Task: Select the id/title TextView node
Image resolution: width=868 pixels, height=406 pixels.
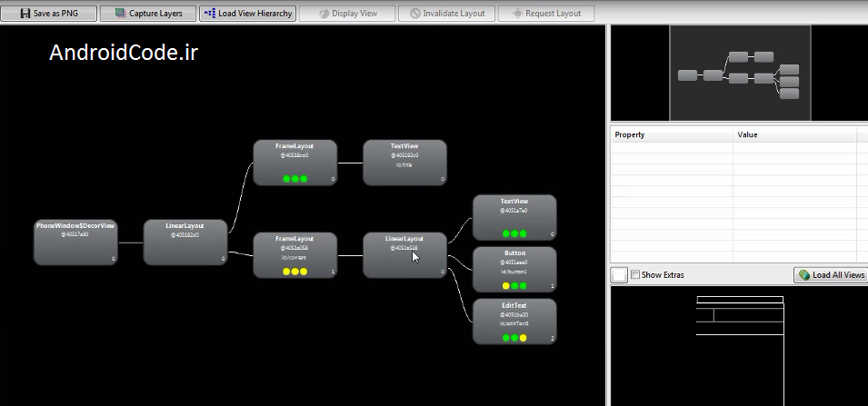Action: click(x=404, y=163)
